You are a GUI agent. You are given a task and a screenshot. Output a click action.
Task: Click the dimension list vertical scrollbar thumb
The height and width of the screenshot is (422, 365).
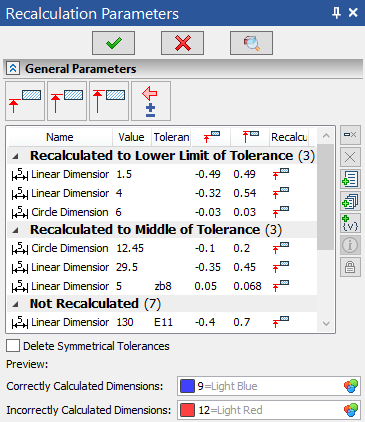[x=326, y=197]
